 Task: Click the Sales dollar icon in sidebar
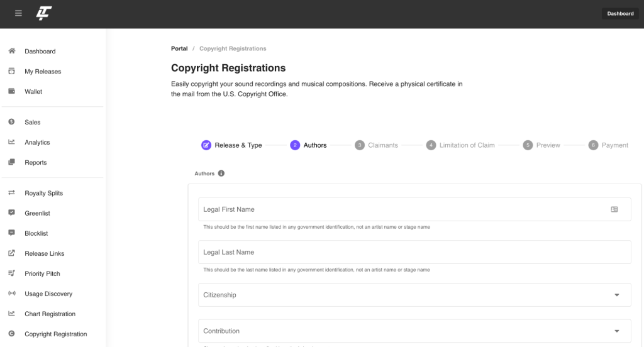point(11,121)
